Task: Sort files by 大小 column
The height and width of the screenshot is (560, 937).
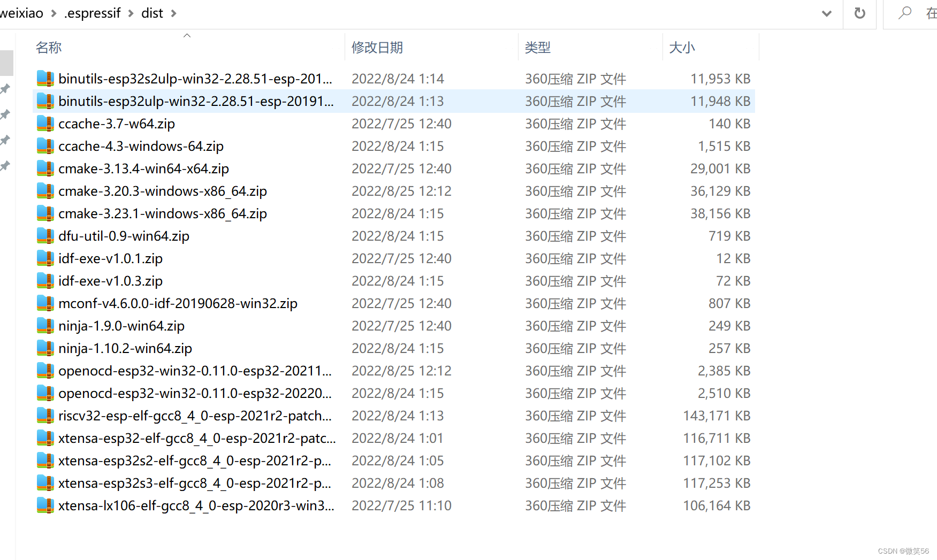Action: click(682, 48)
